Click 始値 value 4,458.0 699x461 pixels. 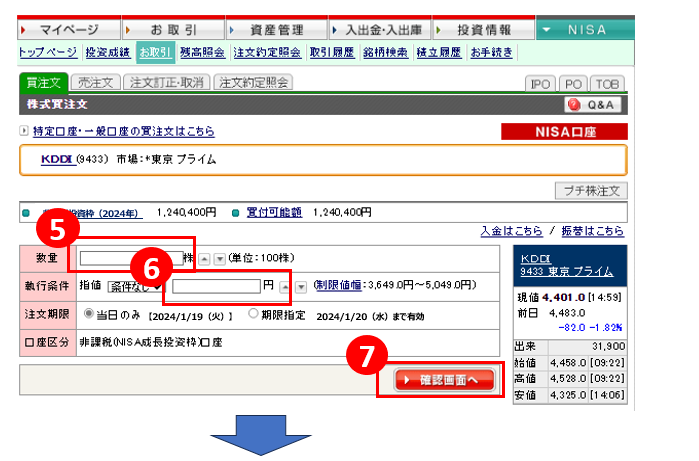point(567,363)
